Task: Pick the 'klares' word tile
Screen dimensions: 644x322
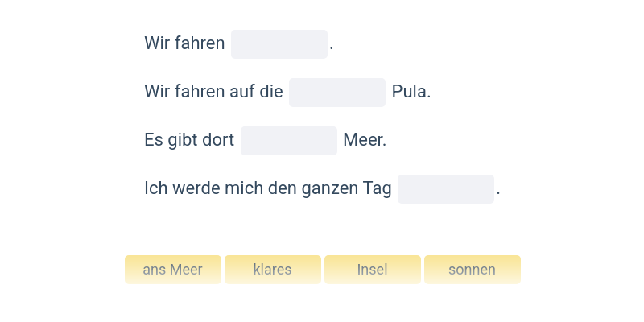Action: tap(272, 270)
